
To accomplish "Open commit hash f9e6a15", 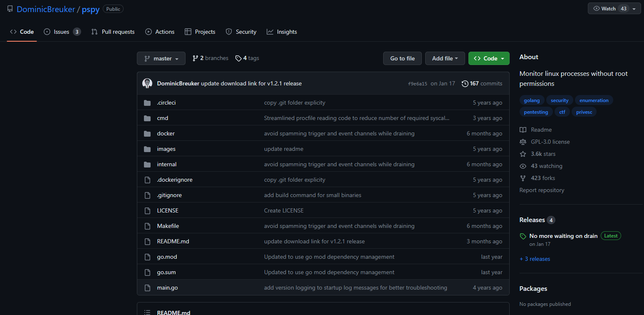I will point(418,84).
